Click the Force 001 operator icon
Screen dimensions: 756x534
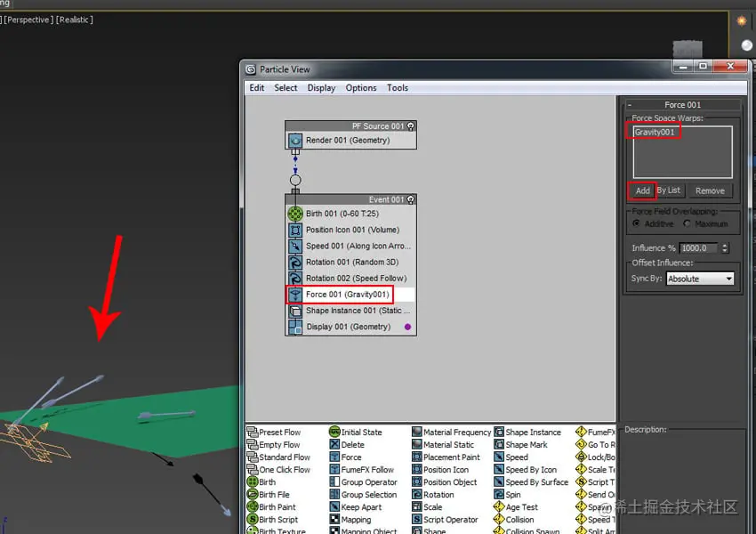point(295,295)
